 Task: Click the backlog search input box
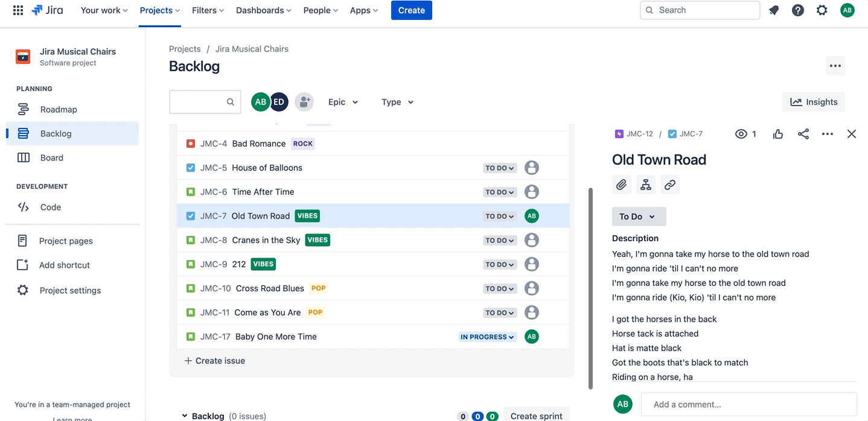click(205, 102)
